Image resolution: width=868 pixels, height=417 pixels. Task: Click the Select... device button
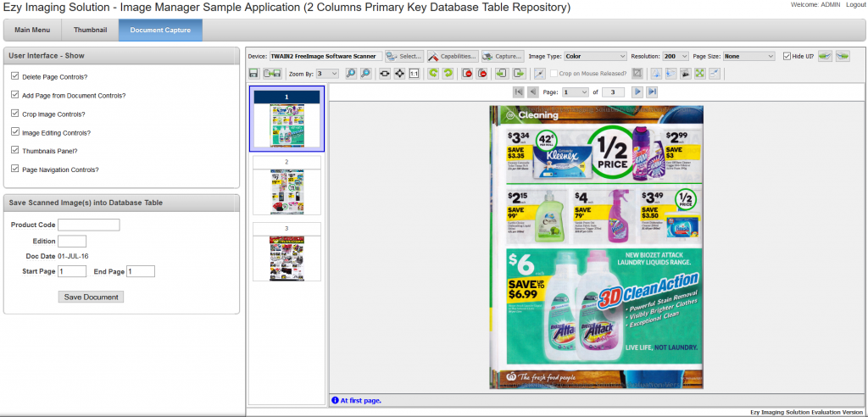tap(404, 56)
